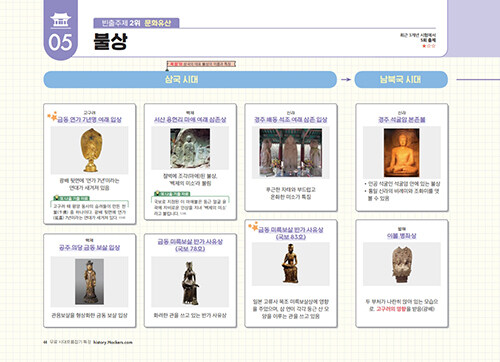Screen dimensions: 500x362
Task: Open the 서산 용현리 마애 여래 삼존상 title link
Action: (190, 120)
